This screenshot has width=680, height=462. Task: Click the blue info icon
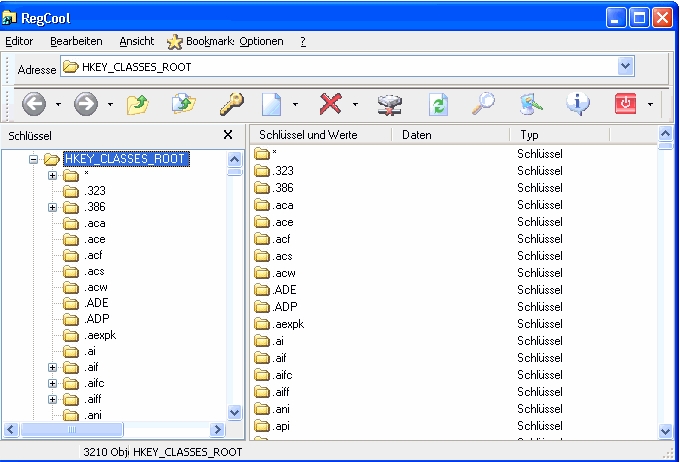577,103
